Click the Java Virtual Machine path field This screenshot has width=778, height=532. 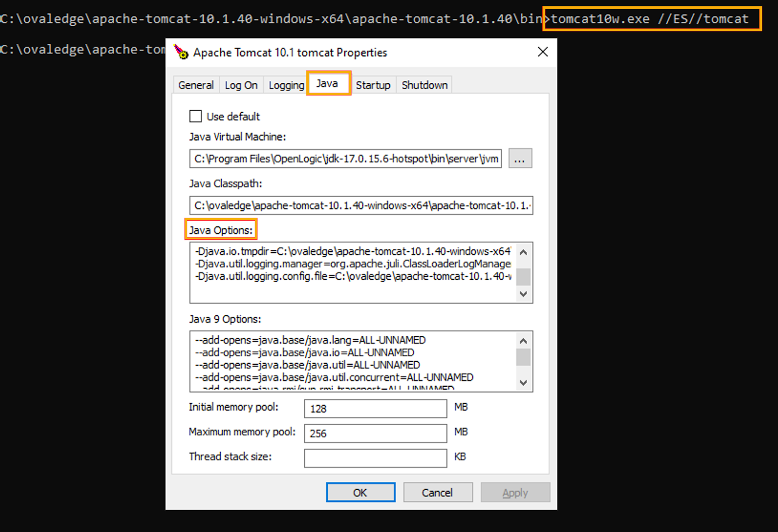click(345, 159)
